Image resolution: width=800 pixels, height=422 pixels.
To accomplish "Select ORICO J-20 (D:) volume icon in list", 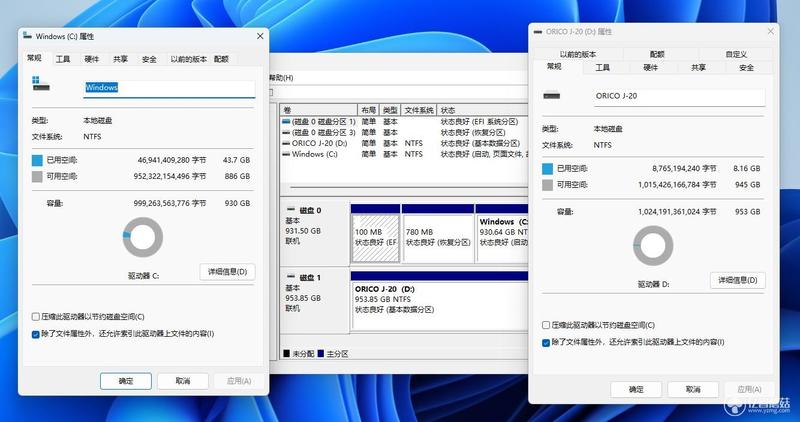I will [x=286, y=143].
